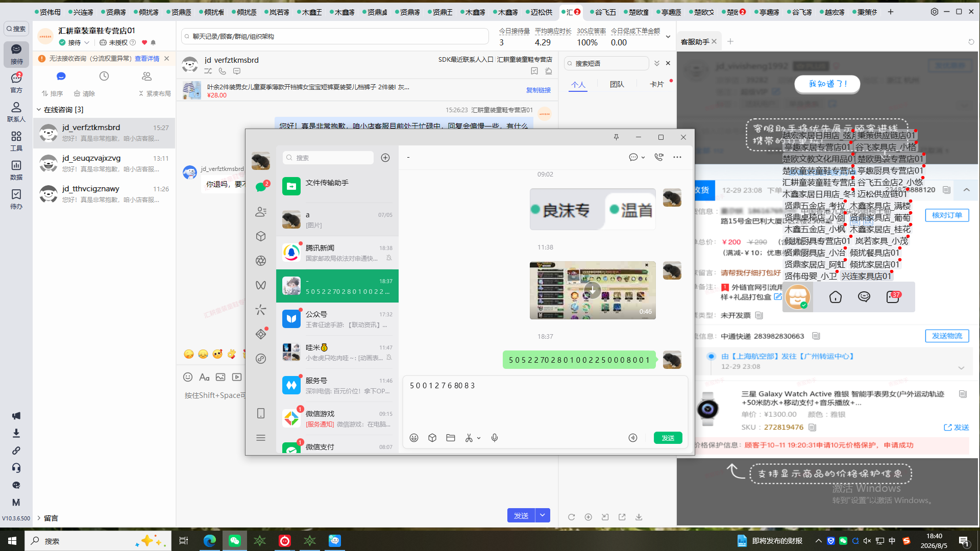Click the 发送物流 button
Screen dimensions: 980x551
pyautogui.click(x=947, y=336)
